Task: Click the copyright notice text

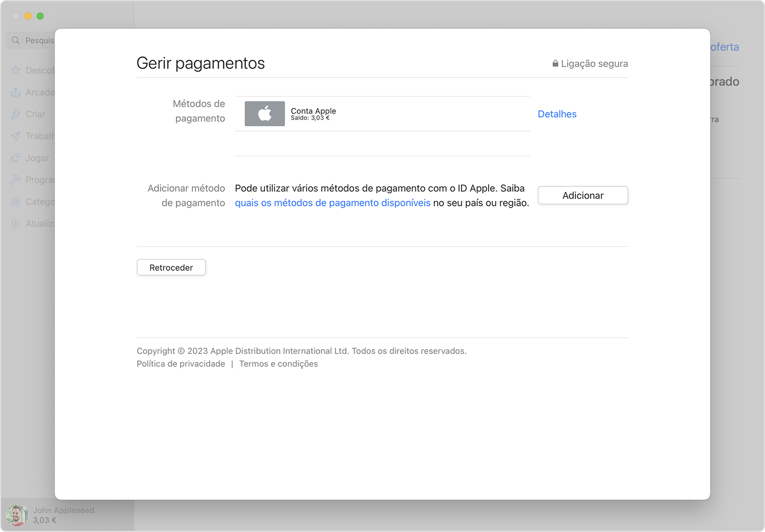Action: coord(302,351)
